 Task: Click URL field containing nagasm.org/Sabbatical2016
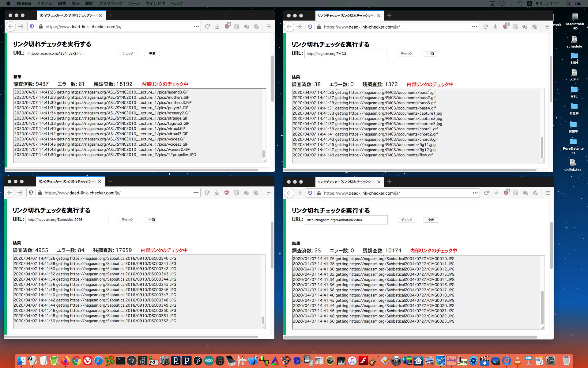point(67,220)
